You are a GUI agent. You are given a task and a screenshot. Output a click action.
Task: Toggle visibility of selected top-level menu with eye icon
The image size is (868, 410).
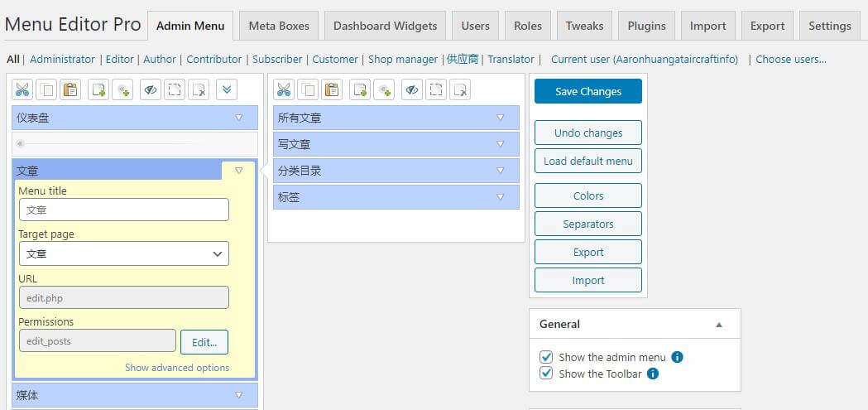(151, 89)
